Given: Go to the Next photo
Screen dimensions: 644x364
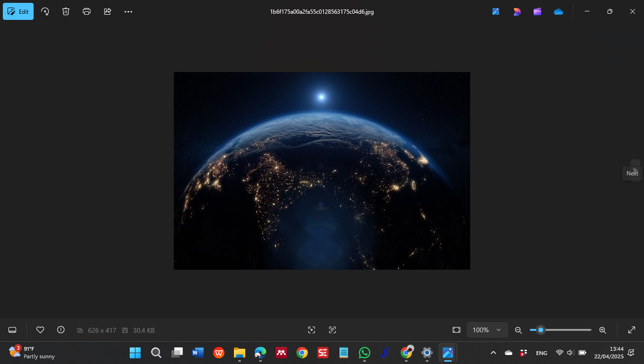Looking at the screenshot, I should coord(635,170).
